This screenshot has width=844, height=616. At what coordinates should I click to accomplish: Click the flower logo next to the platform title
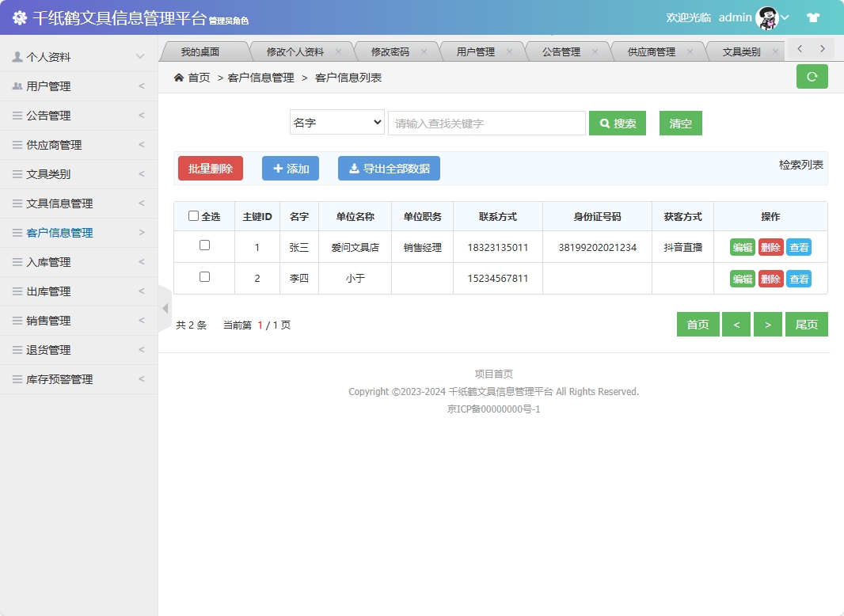[x=19, y=17]
